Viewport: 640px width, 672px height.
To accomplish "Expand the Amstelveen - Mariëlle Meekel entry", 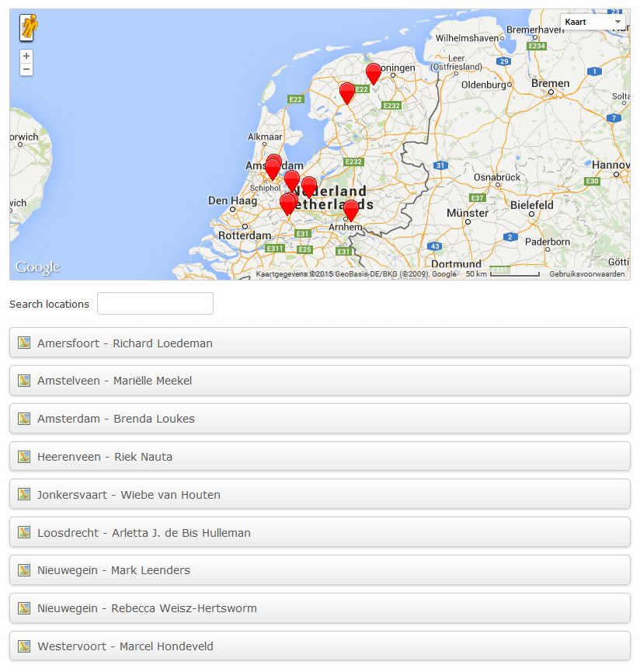I will click(320, 381).
